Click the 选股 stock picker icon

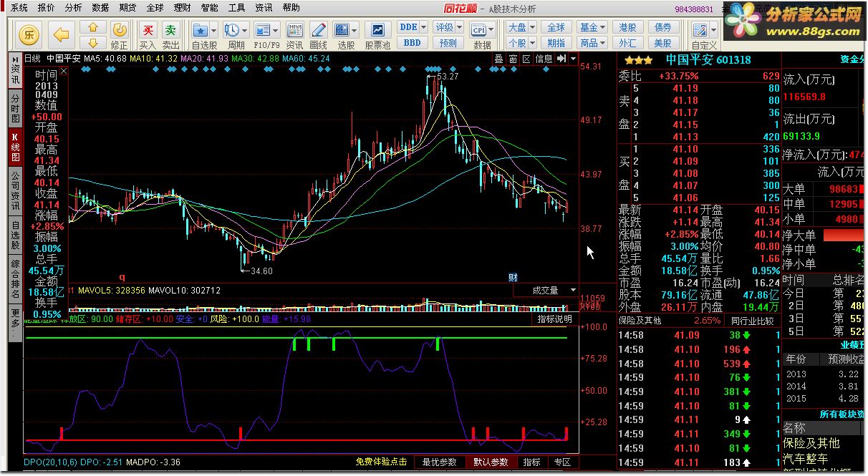tap(342, 30)
